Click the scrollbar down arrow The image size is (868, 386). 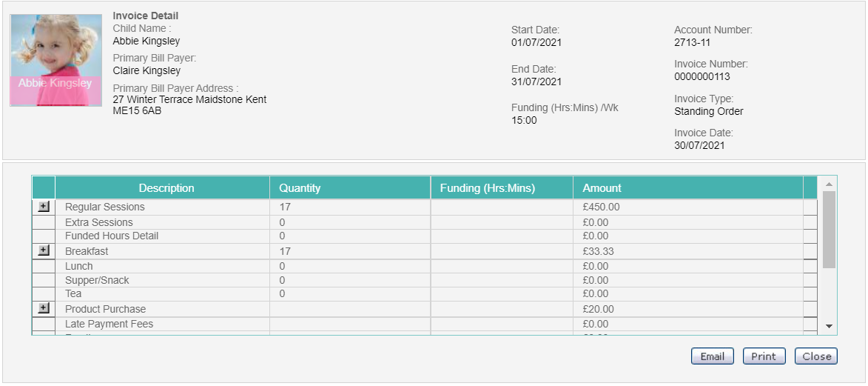click(829, 326)
